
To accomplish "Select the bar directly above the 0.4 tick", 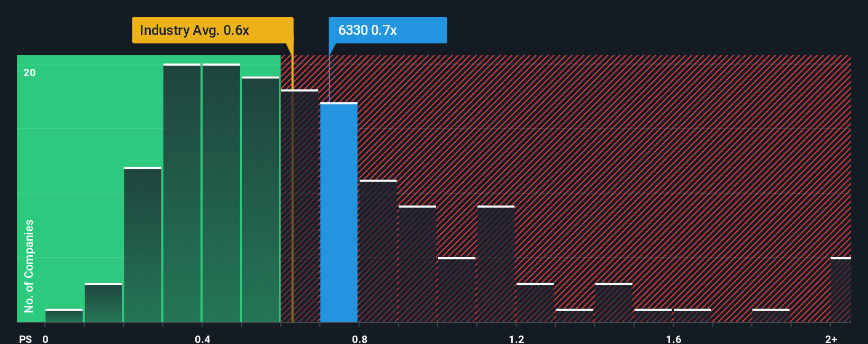I will click(x=221, y=193).
